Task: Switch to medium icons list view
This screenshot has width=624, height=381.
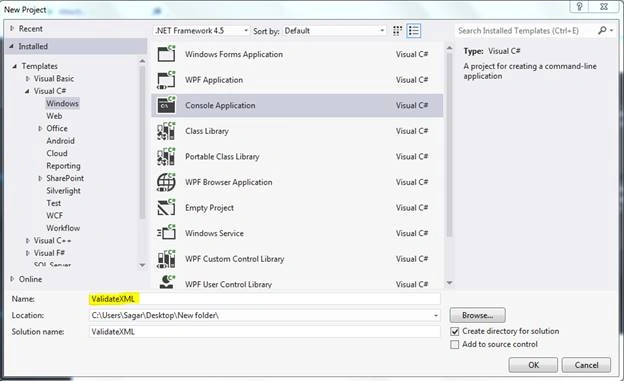Action: point(414,31)
